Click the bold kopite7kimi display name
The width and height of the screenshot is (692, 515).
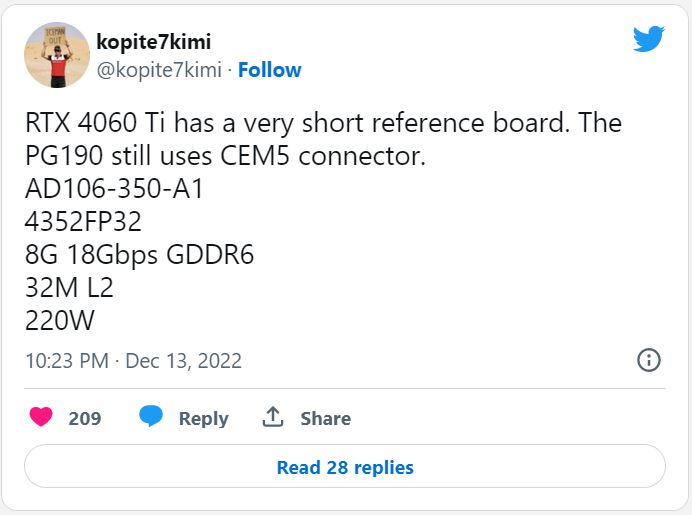[154, 42]
